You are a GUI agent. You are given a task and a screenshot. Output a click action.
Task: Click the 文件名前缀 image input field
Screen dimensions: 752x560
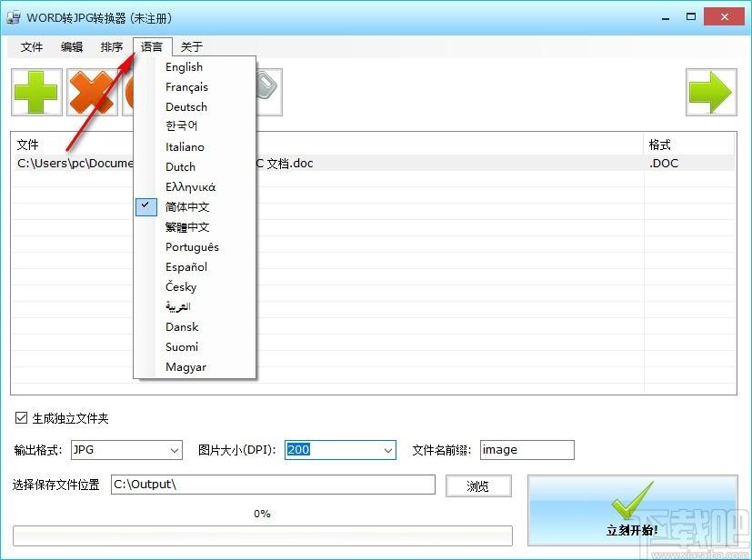click(x=526, y=450)
